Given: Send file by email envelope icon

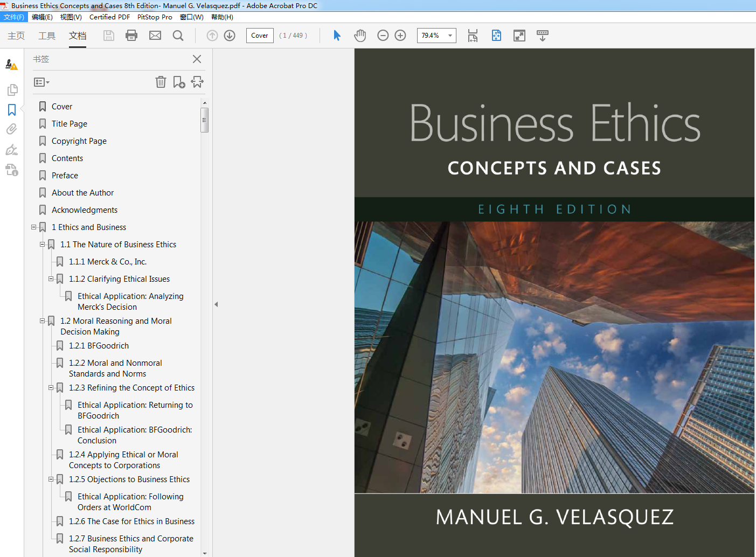Looking at the screenshot, I should click(x=155, y=36).
